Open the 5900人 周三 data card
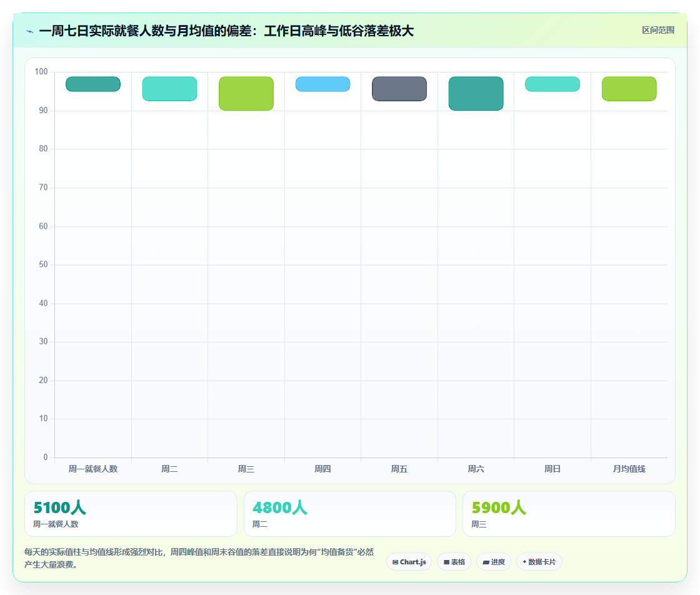 click(569, 514)
